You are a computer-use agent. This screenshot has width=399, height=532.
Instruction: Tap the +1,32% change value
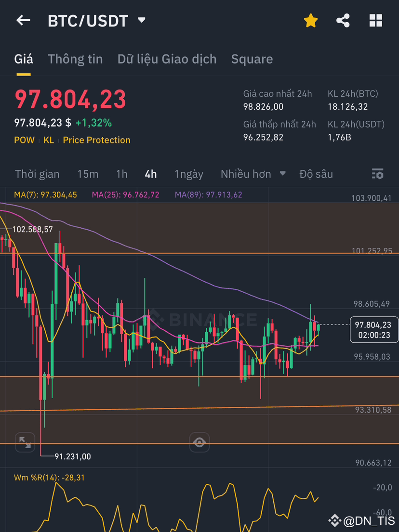point(93,123)
